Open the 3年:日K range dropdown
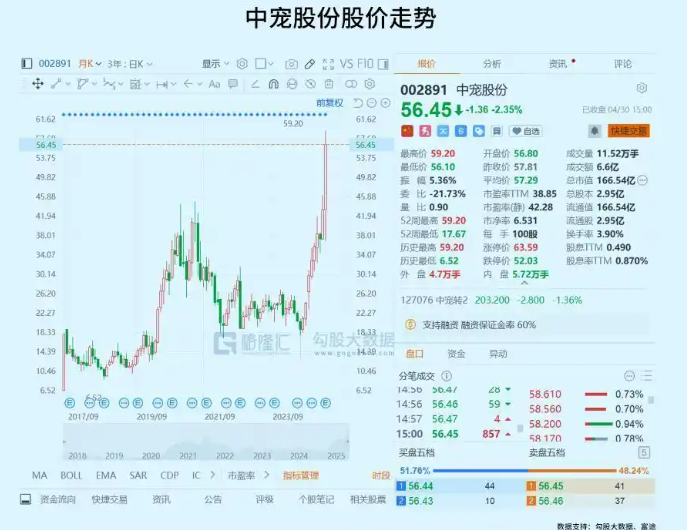687x530 pixels. tap(130, 64)
